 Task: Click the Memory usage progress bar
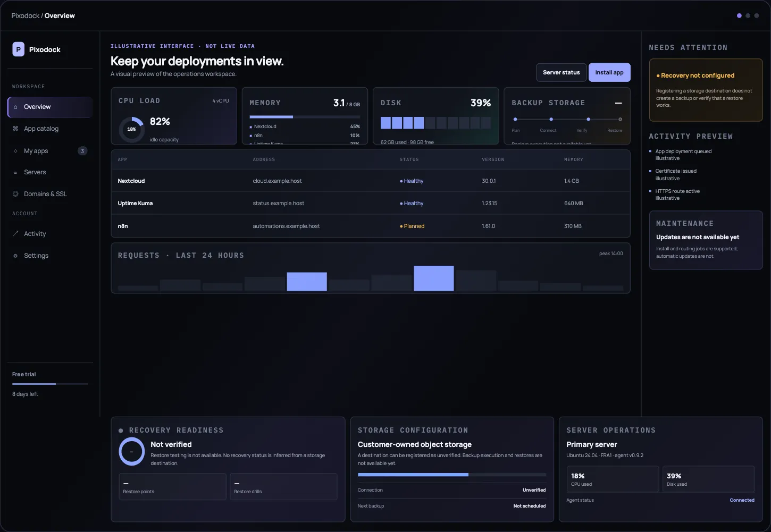coord(305,117)
